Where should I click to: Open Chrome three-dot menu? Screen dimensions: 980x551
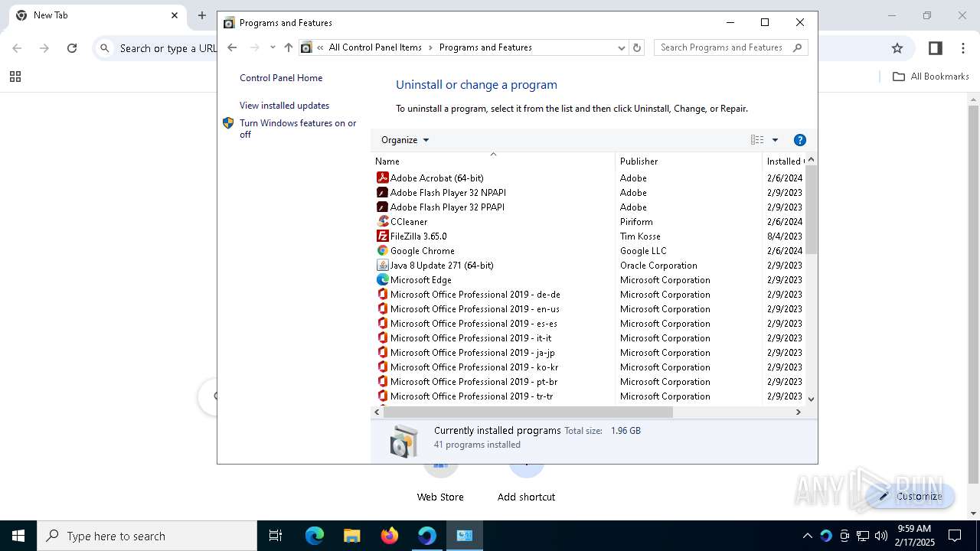963,48
